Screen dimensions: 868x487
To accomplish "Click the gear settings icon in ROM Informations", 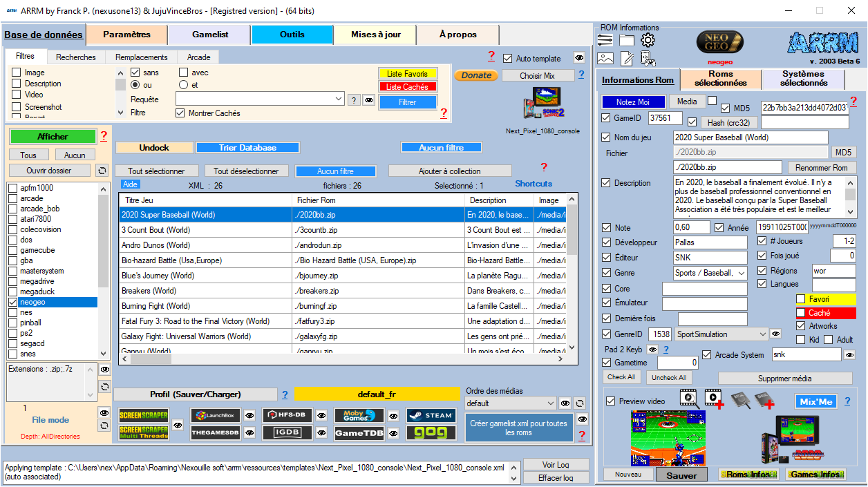I will click(648, 41).
